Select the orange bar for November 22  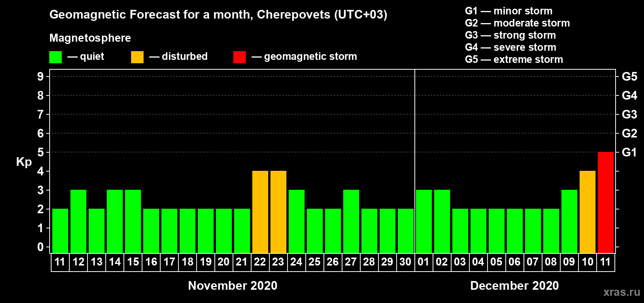pyautogui.click(x=260, y=212)
